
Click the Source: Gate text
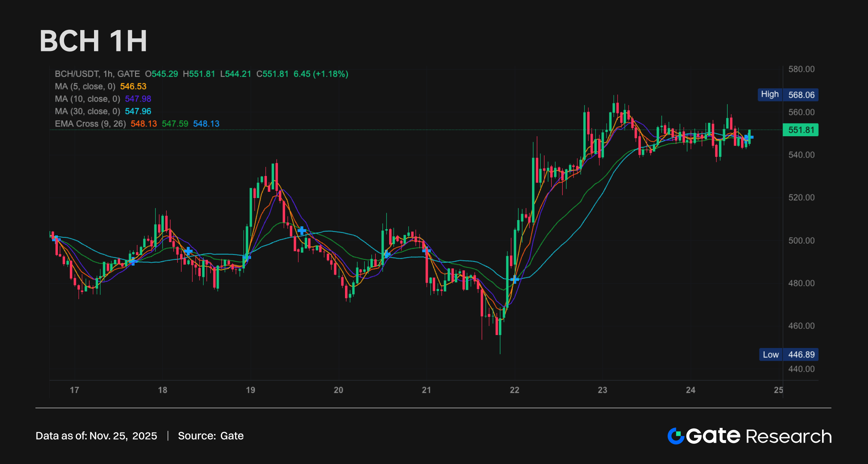210,436
